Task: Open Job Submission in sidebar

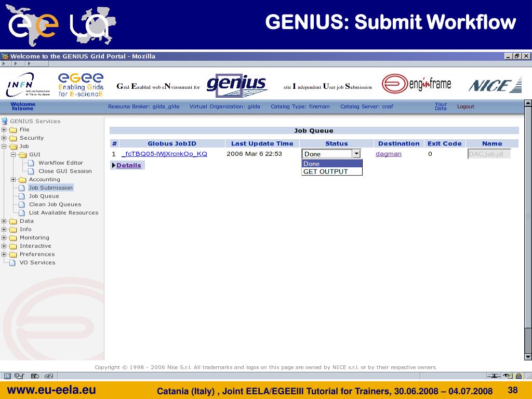Action: [50, 188]
